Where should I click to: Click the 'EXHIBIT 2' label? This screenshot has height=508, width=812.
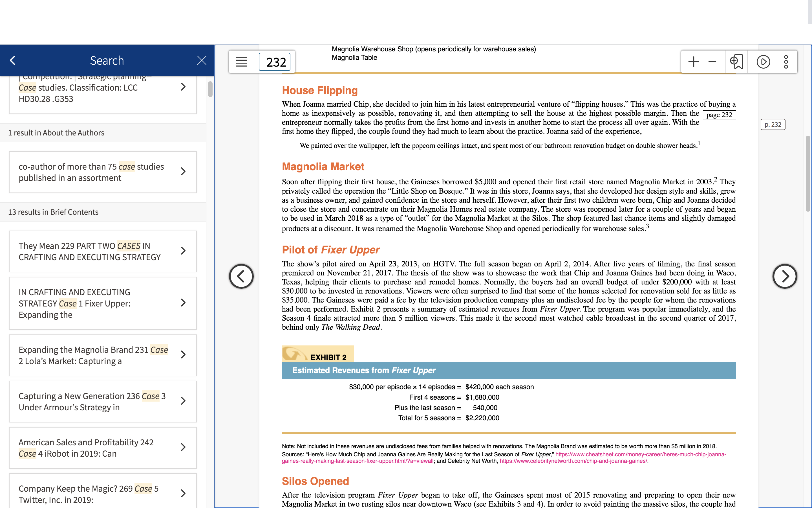(328, 357)
